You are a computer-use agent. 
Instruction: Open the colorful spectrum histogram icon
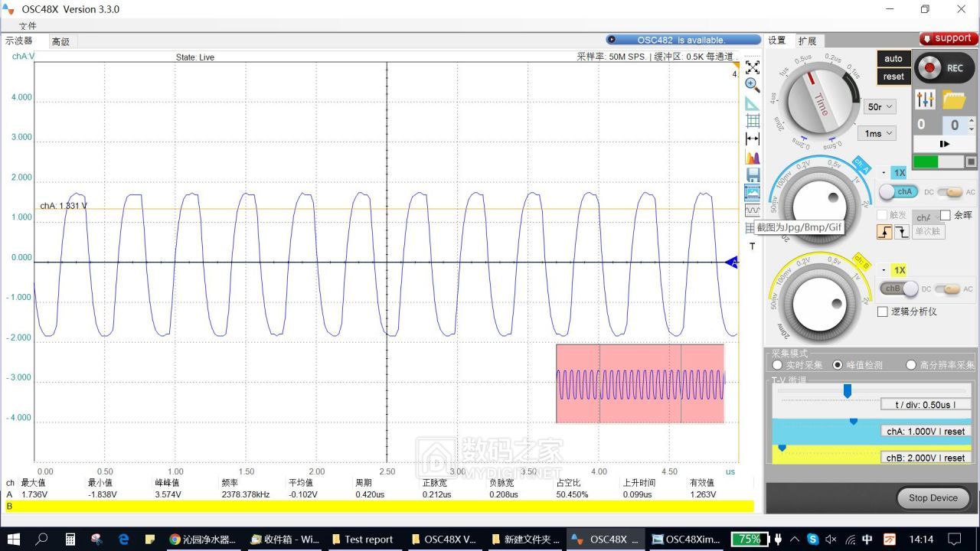click(x=753, y=157)
